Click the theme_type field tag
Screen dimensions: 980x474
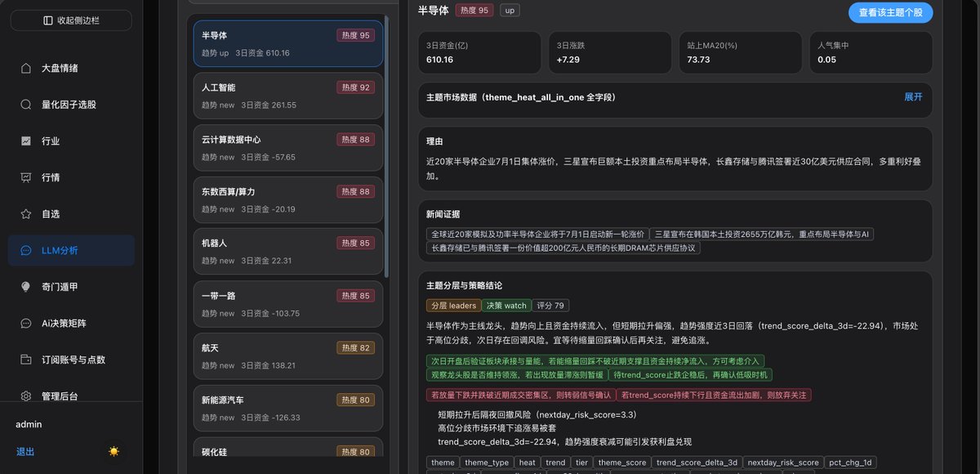[x=488, y=463]
